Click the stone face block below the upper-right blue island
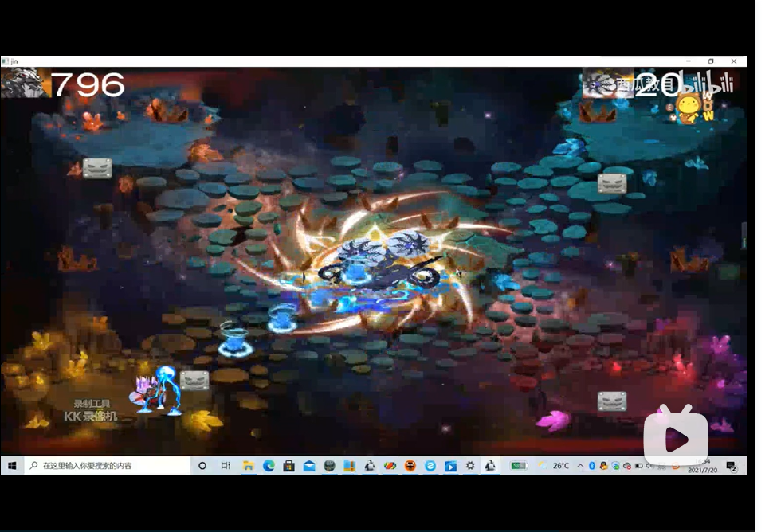The image size is (777, 532). (612, 184)
